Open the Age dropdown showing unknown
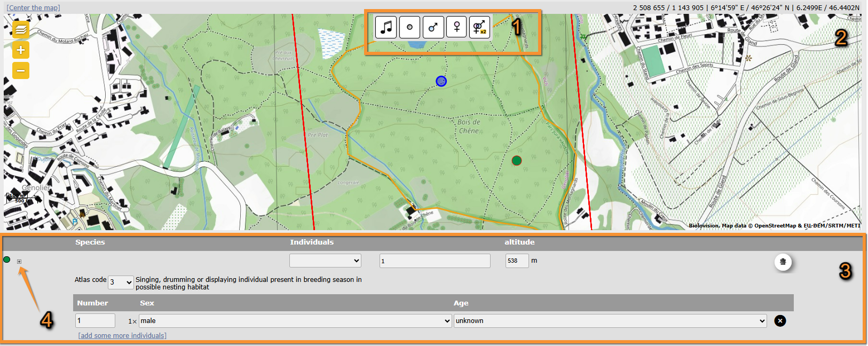Image resolution: width=868 pixels, height=346 pixels. [610, 321]
